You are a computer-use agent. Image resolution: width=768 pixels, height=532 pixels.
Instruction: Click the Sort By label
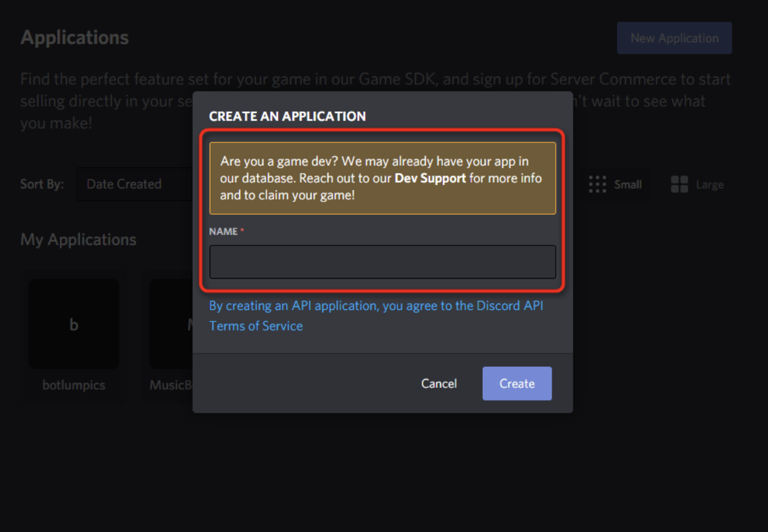click(42, 184)
